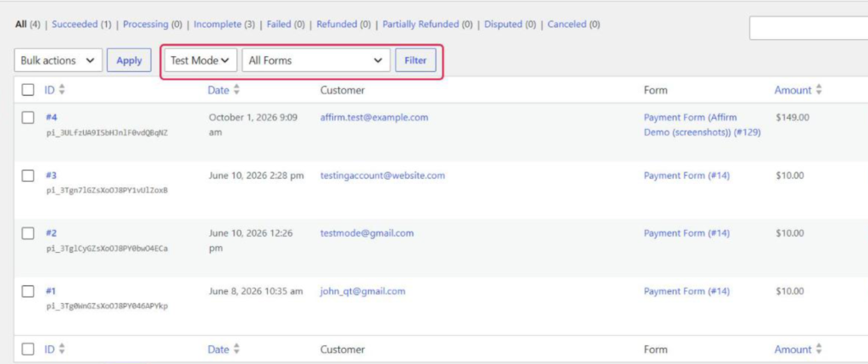
Task: Click the Apply button
Action: pyautogui.click(x=129, y=60)
